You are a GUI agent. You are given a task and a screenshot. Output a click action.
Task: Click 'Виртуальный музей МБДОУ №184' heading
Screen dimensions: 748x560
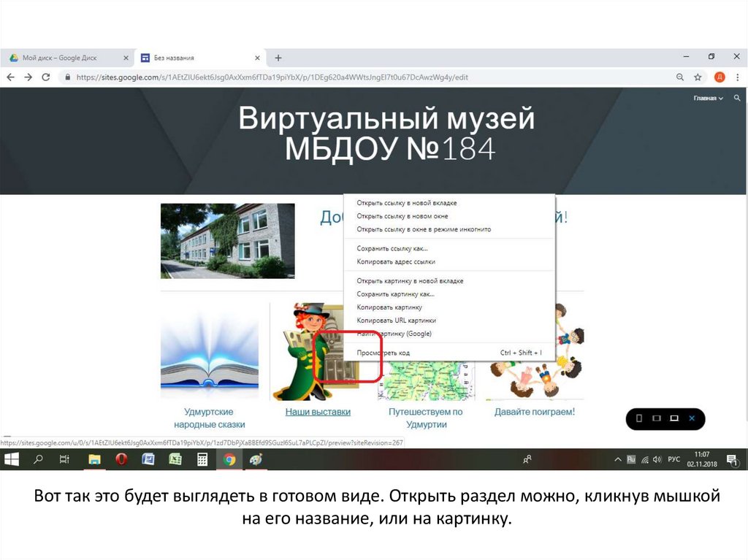387,133
